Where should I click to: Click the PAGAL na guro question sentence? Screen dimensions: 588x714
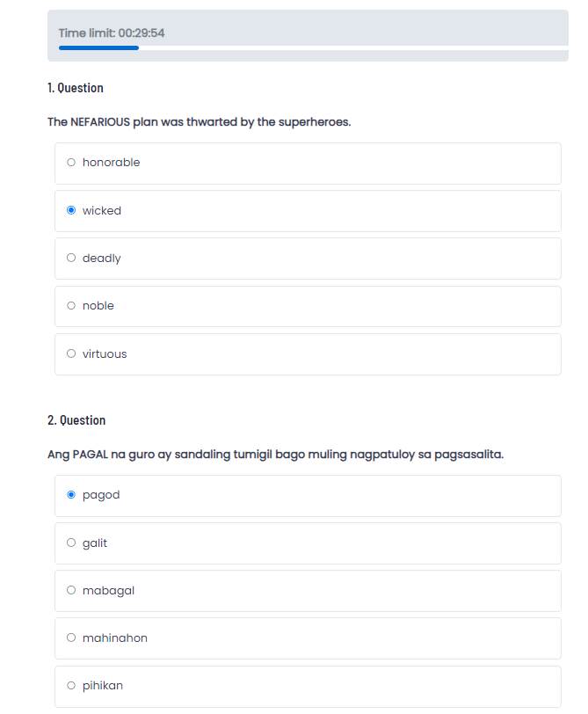click(275, 455)
